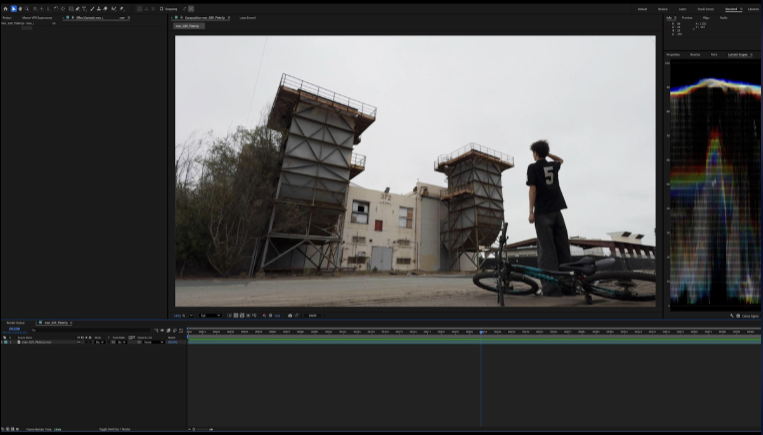
Task: Select the Hand tool
Action: (x=20, y=9)
